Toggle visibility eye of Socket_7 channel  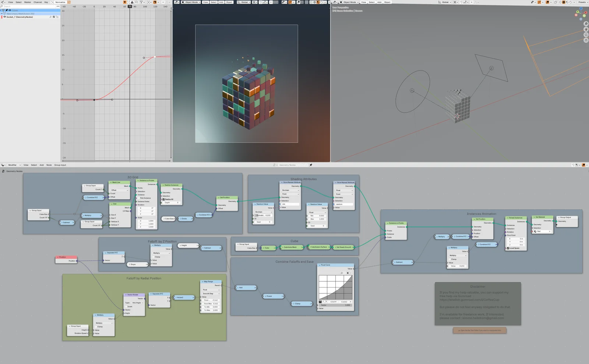point(4,17)
